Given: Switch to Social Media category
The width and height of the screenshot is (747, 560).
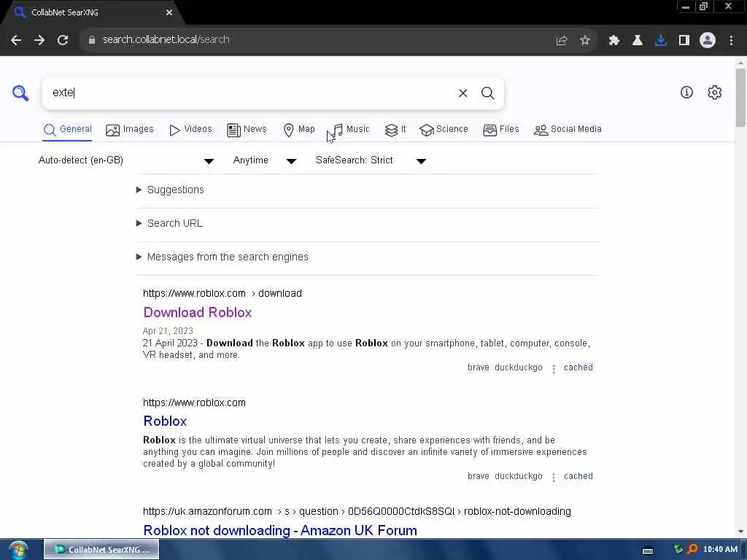Looking at the screenshot, I should pos(568,130).
